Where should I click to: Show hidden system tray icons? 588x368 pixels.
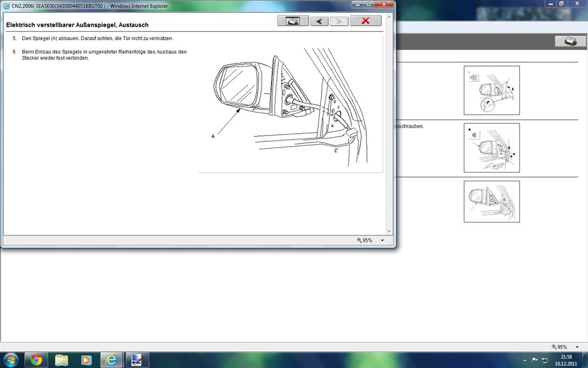point(524,359)
